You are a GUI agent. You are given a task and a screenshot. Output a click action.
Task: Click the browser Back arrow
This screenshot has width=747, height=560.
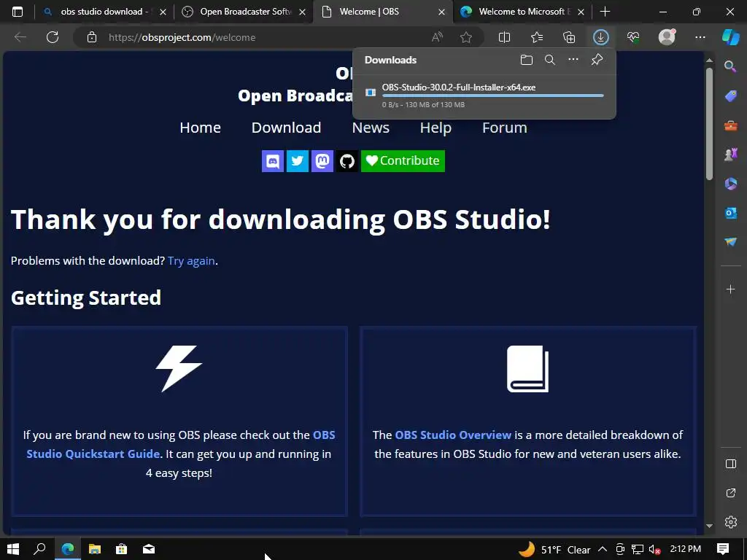click(x=20, y=37)
